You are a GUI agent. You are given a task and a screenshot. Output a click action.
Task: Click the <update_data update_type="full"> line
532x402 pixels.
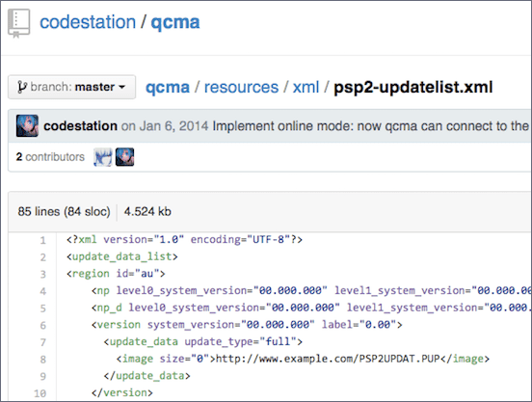203,341
